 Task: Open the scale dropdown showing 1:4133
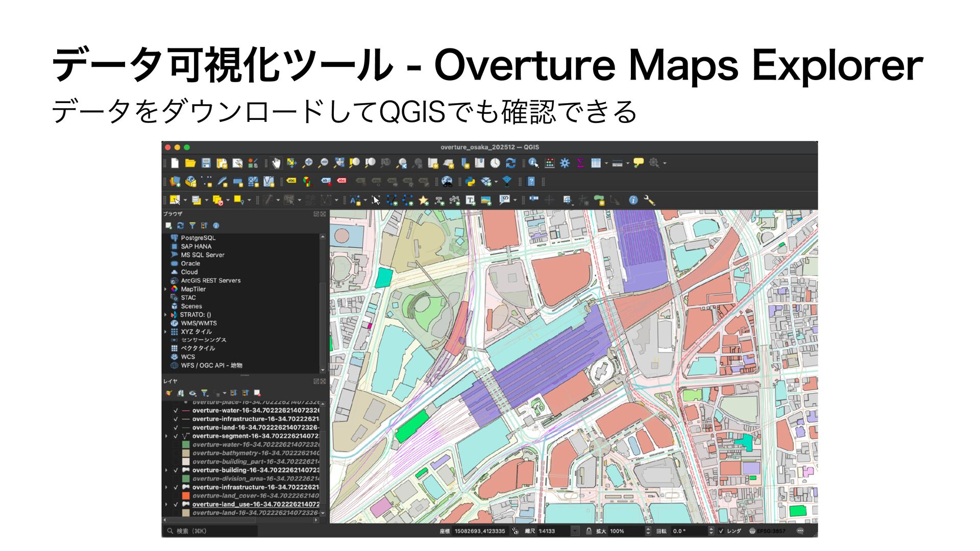click(x=575, y=531)
